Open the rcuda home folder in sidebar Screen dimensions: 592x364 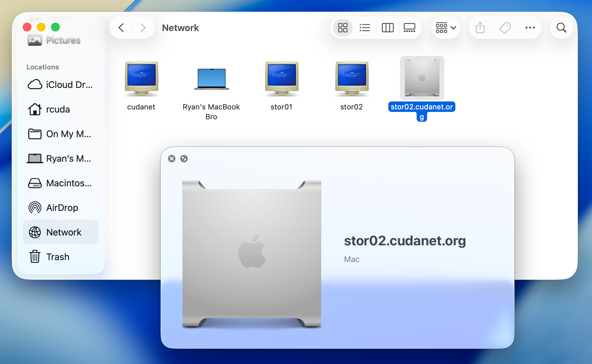click(61, 109)
